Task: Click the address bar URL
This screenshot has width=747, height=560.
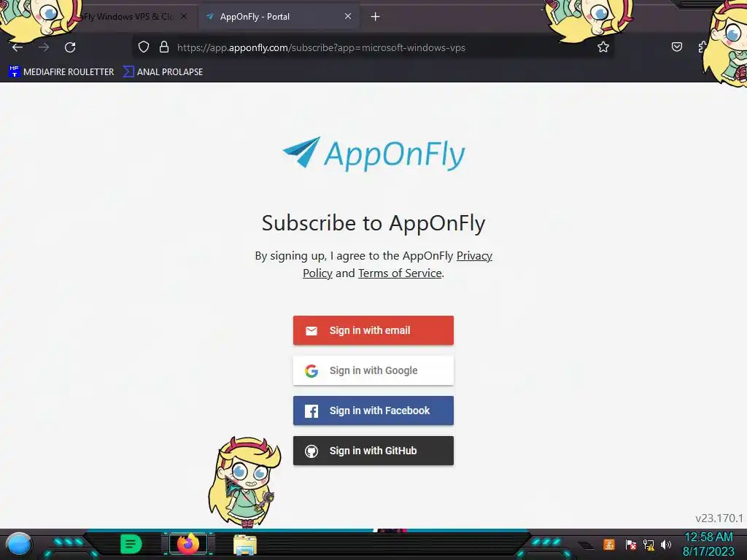Action: coord(321,47)
